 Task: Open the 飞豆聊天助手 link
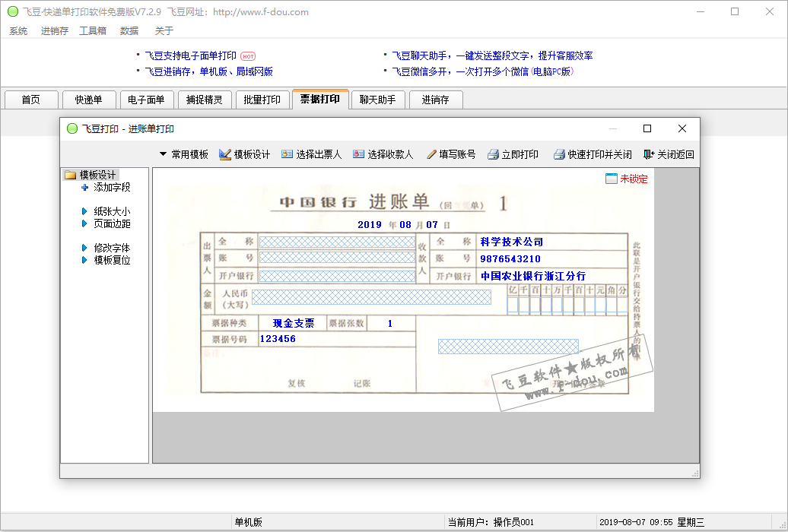coord(492,55)
